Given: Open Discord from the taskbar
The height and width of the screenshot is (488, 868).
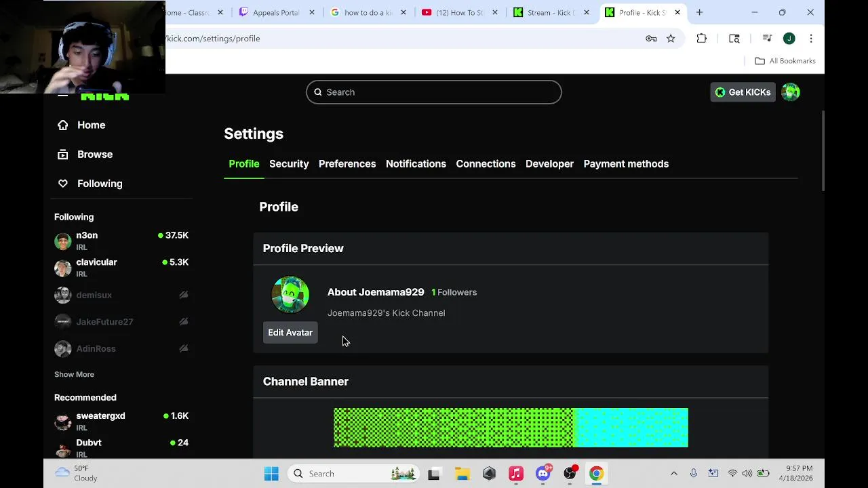Looking at the screenshot, I should coord(543,474).
